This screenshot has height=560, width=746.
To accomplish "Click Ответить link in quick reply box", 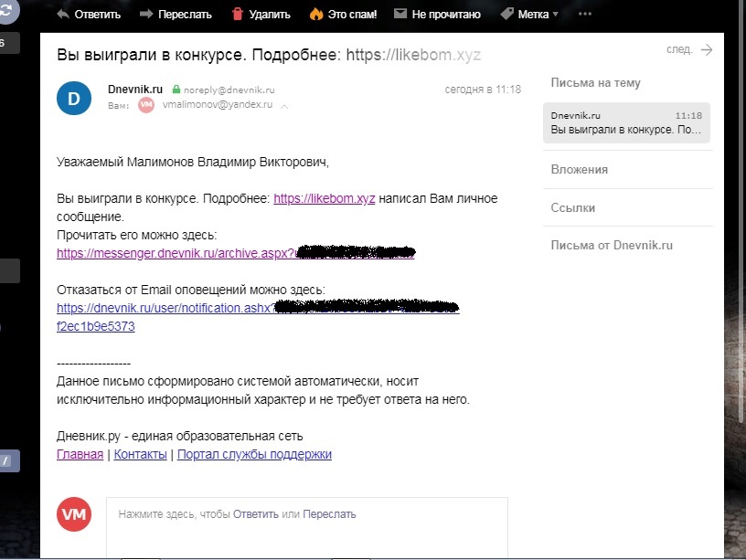I will point(255,514).
